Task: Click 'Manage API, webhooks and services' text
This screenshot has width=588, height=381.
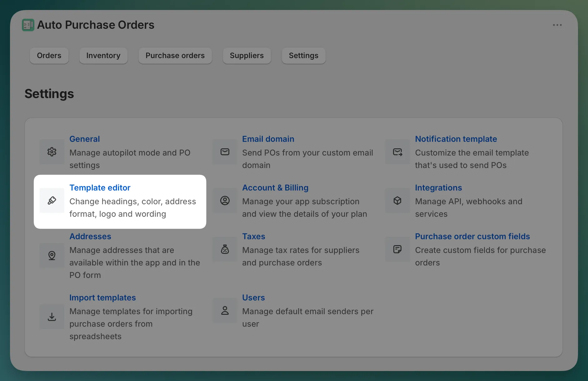Action: coord(469,208)
